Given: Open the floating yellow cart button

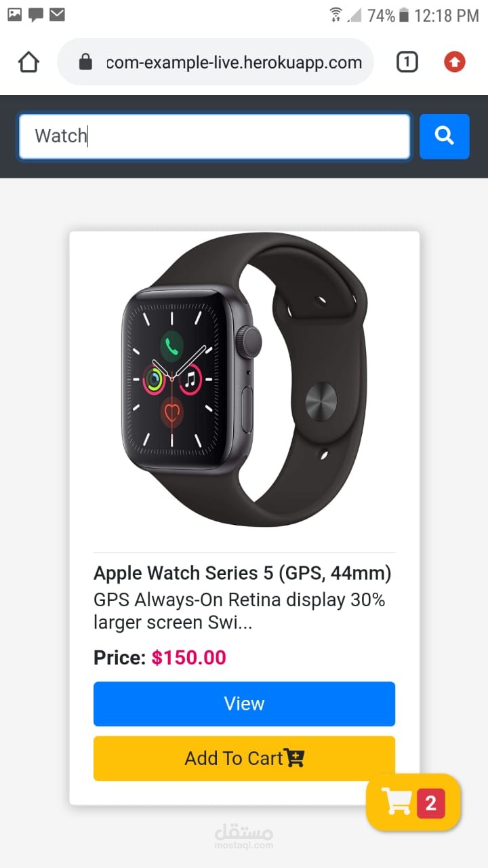Looking at the screenshot, I should (x=413, y=802).
